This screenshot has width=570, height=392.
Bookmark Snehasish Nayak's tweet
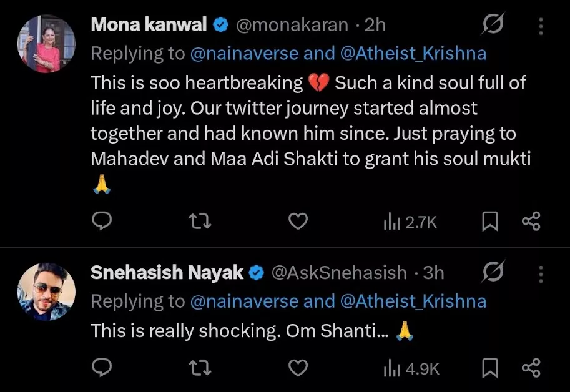(491, 370)
